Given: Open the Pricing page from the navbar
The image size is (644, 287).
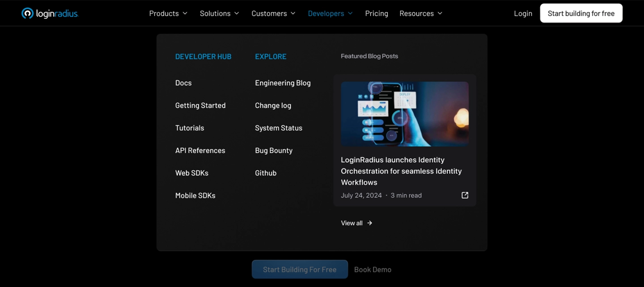Looking at the screenshot, I should click(x=376, y=13).
